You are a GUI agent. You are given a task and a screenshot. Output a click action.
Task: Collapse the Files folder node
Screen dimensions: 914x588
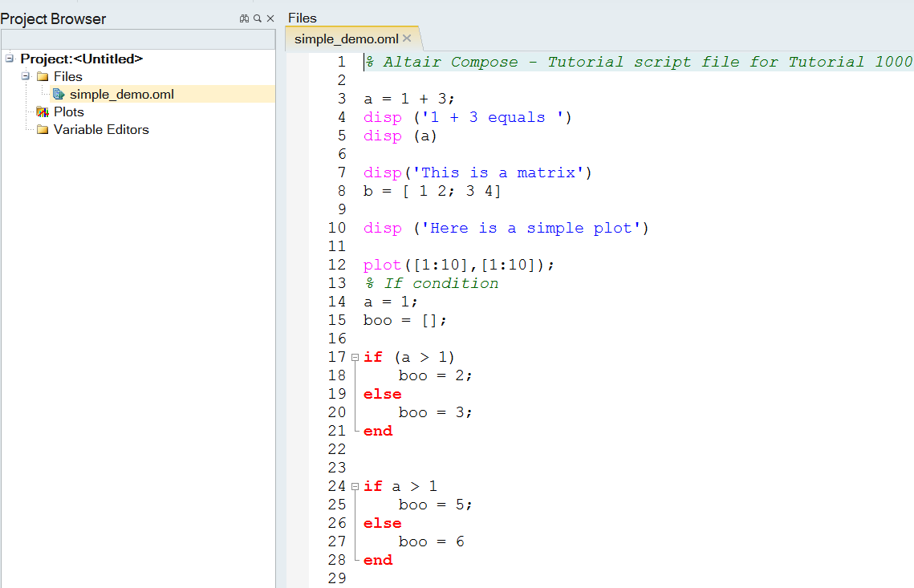click(26, 76)
